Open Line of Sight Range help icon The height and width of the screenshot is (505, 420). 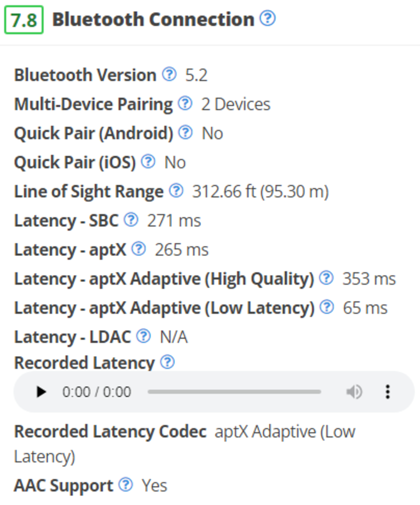pyautogui.click(x=176, y=191)
